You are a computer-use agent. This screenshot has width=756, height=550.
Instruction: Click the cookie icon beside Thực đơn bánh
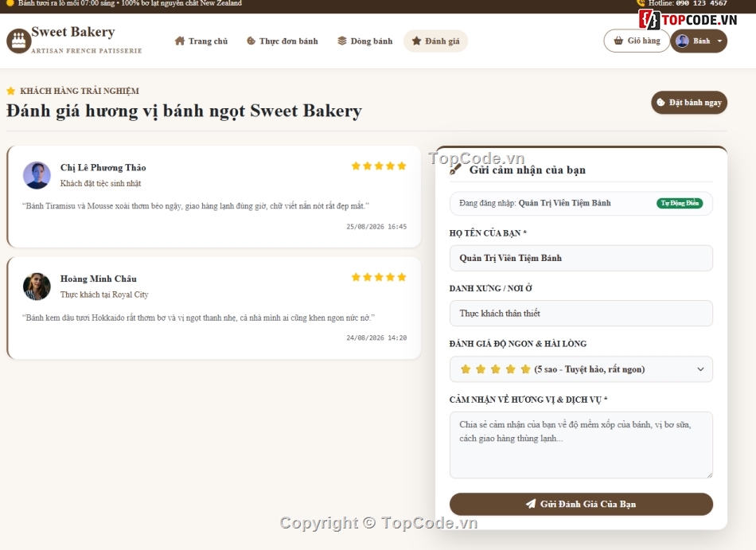pyautogui.click(x=251, y=41)
